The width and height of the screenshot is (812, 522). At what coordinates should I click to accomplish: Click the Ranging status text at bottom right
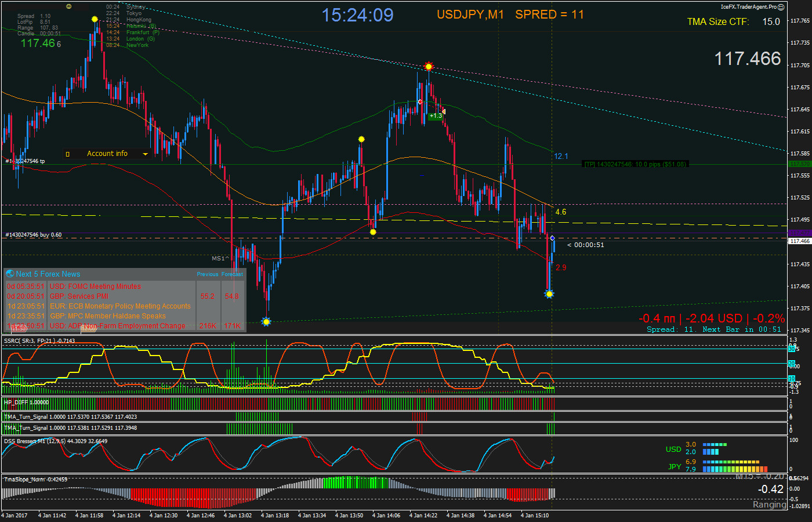pos(770,505)
